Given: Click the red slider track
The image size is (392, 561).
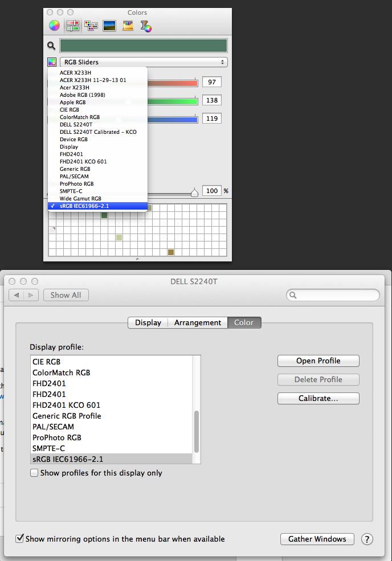Looking at the screenshot, I should [173, 83].
